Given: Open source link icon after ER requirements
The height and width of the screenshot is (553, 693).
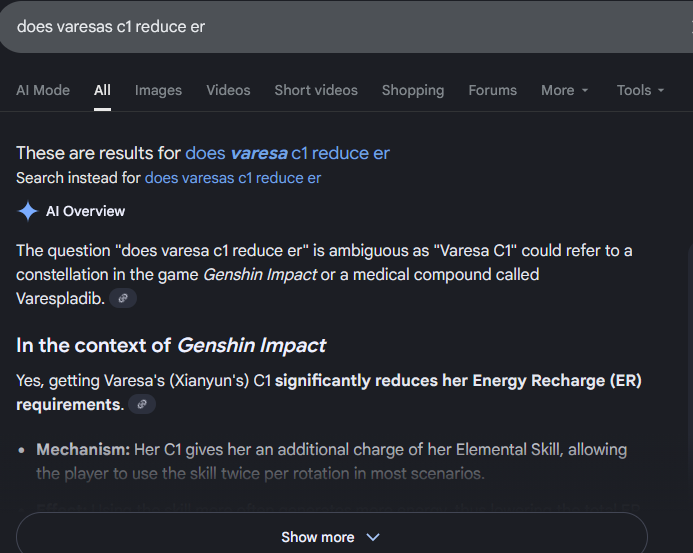Looking at the screenshot, I should [x=142, y=404].
